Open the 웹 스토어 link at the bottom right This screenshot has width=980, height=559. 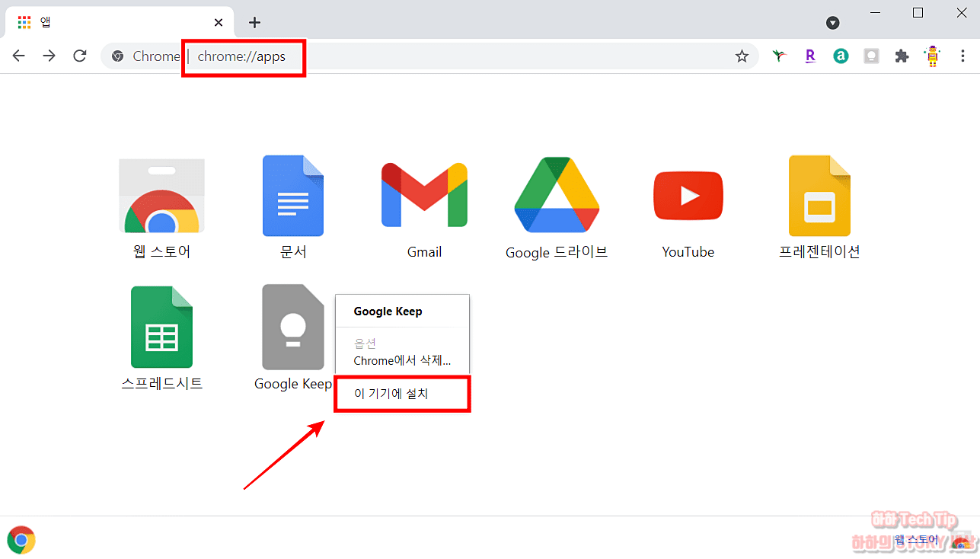916,539
